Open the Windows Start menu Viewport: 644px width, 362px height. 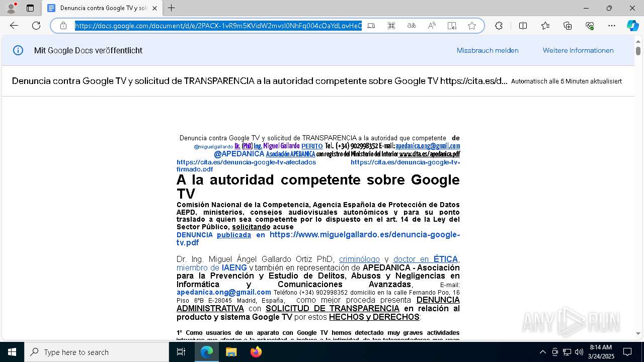click(12, 352)
